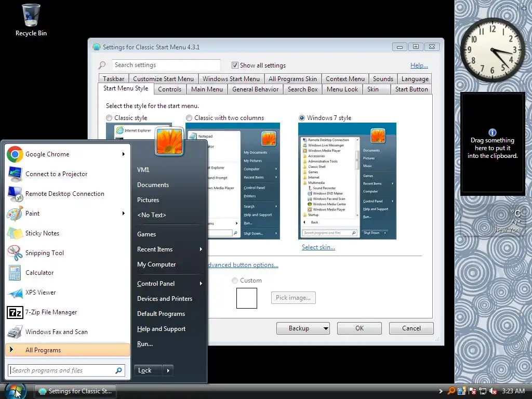
Task: Click the Search settings input field
Action: [x=166, y=65]
